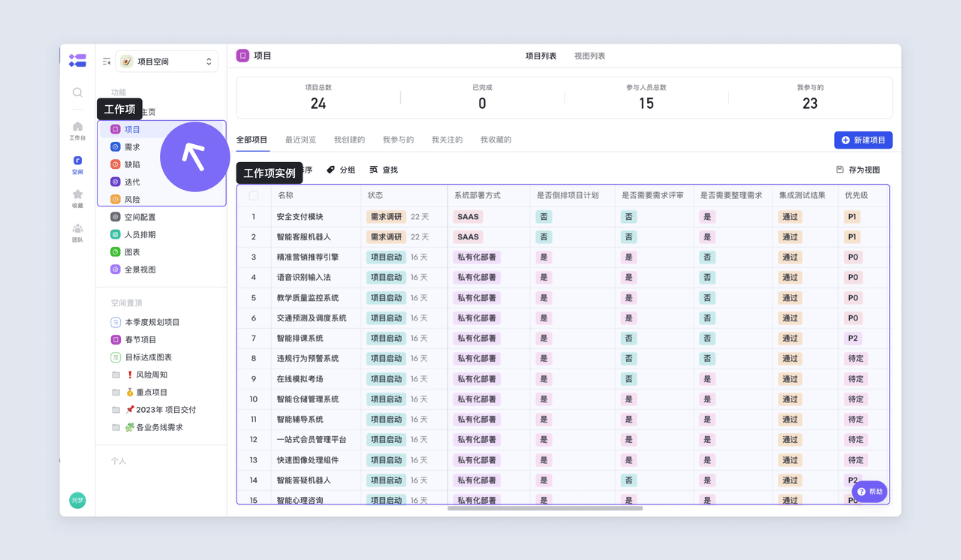Switch to the 最近浏览 tab
Screen dimensions: 961x560
click(300, 140)
